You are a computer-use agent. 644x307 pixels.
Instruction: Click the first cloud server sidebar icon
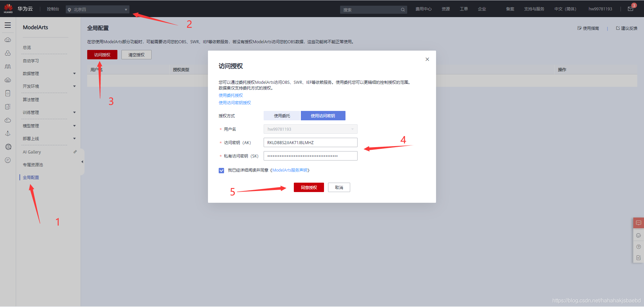pyautogui.click(x=8, y=40)
